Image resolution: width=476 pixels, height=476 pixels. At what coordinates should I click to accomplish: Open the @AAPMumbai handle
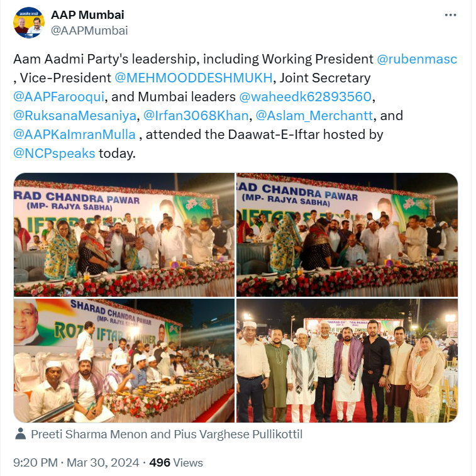[x=89, y=31]
